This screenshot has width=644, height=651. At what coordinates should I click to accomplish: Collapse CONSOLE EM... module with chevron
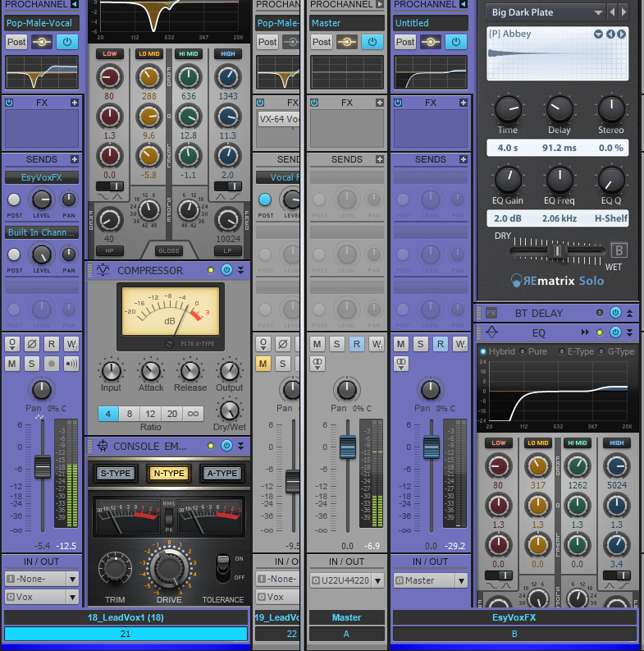click(240, 446)
